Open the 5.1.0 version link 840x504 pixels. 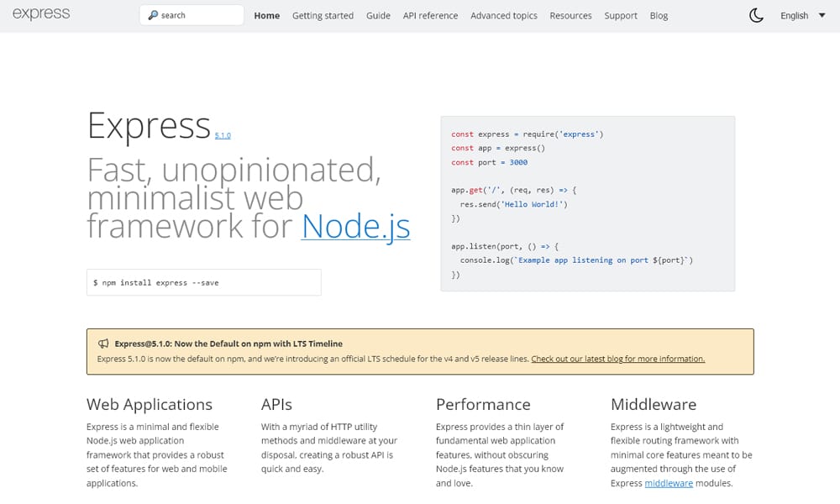pos(223,135)
